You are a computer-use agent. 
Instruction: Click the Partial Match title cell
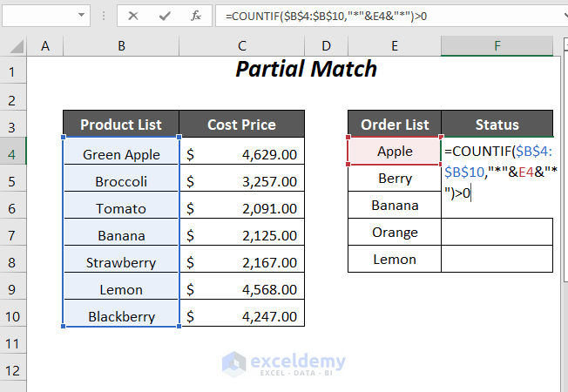pos(307,69)
